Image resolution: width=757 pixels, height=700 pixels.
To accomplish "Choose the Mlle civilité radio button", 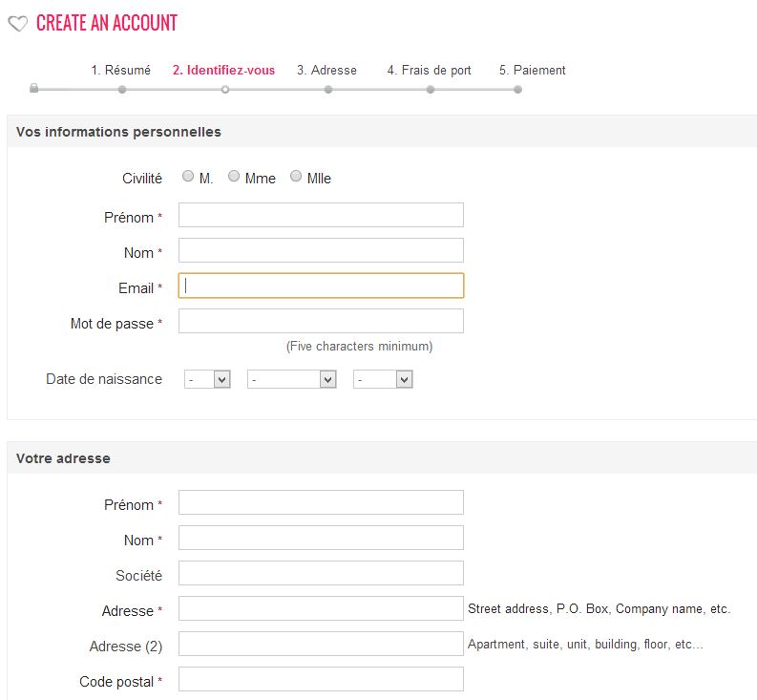I will point(296,176).
